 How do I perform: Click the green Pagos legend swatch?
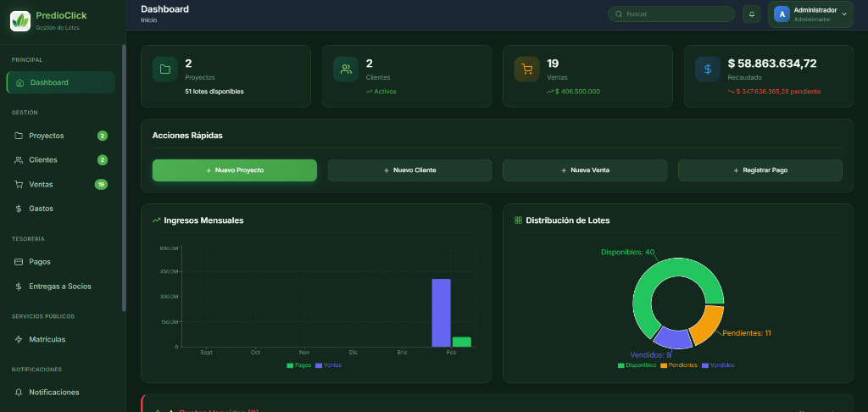coord(290,365)
